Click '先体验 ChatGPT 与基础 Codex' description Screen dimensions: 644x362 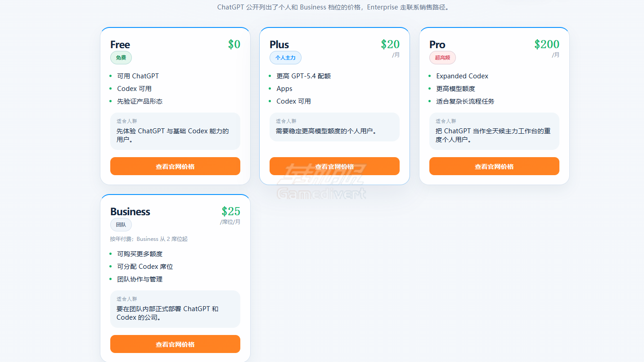[x=173, y=135]
